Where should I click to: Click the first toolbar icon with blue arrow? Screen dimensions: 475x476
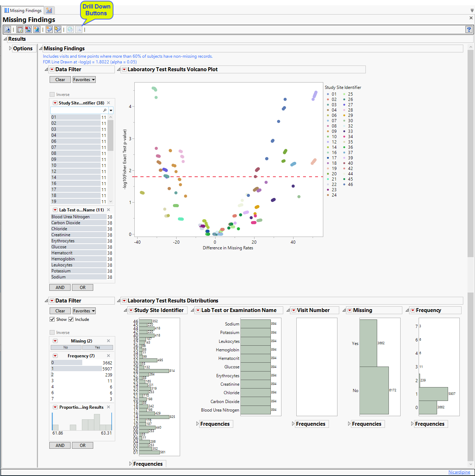tap(7, 30)
